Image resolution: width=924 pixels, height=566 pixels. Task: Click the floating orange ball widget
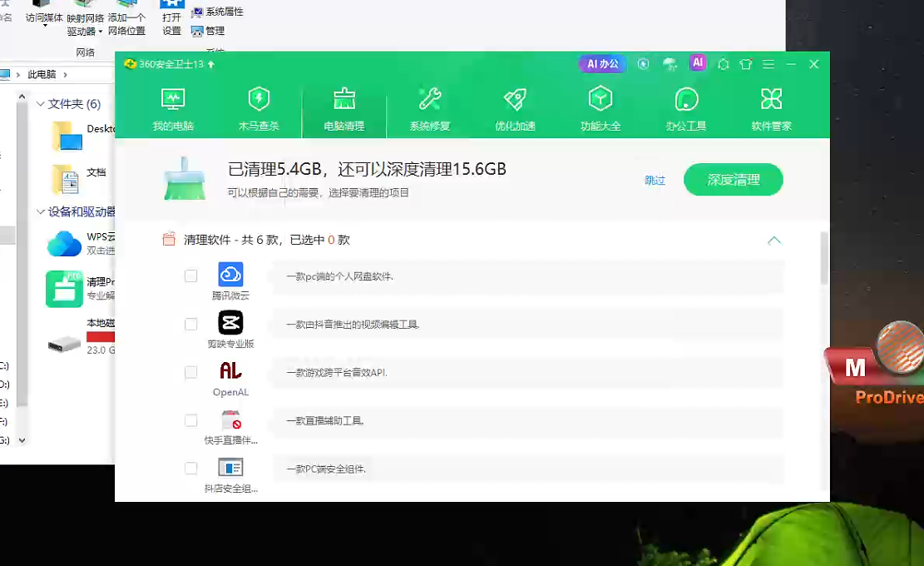point(901,346)
